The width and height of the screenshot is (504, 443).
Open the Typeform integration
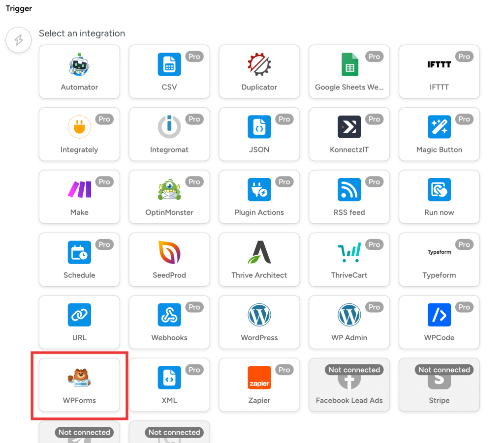coord(439,260)
